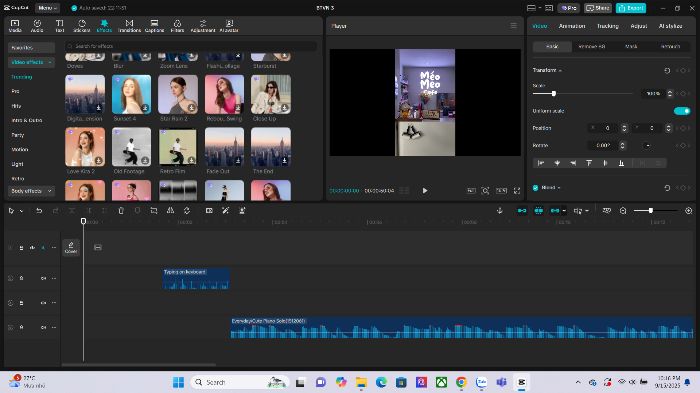Select the Intro & Outro effects category

[x=27, y=121]
